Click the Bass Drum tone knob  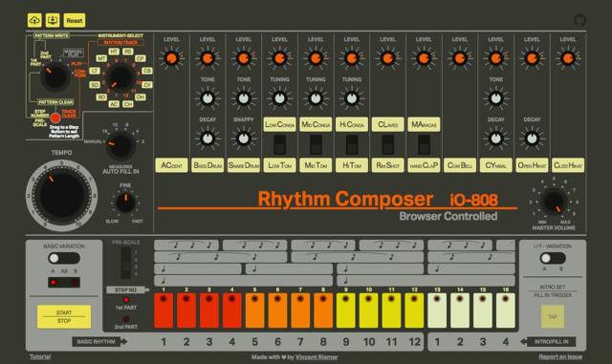pos(208,98)
